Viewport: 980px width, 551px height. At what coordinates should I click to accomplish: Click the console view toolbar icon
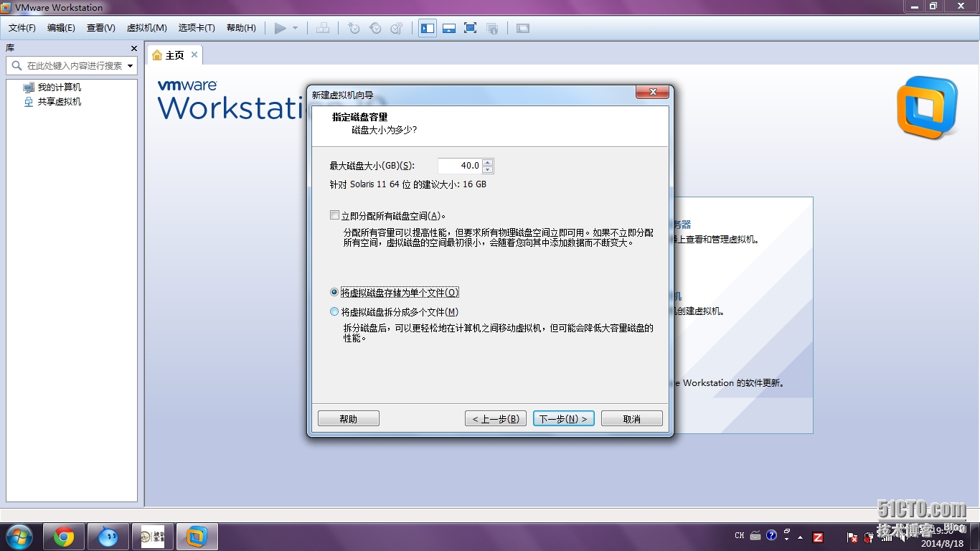click(523, 28)
